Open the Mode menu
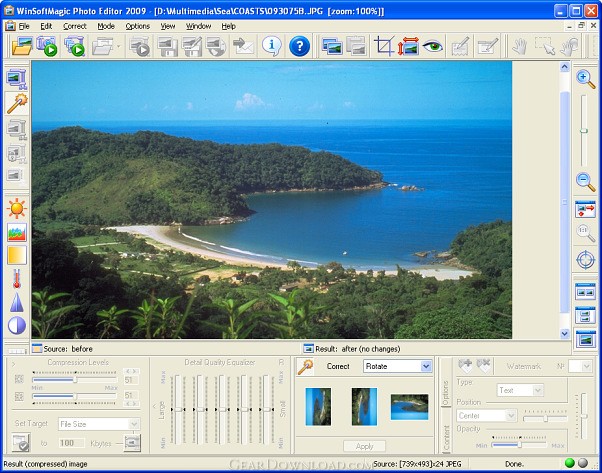This screenshot has height=473, width=602. click(x=106, y=26)
